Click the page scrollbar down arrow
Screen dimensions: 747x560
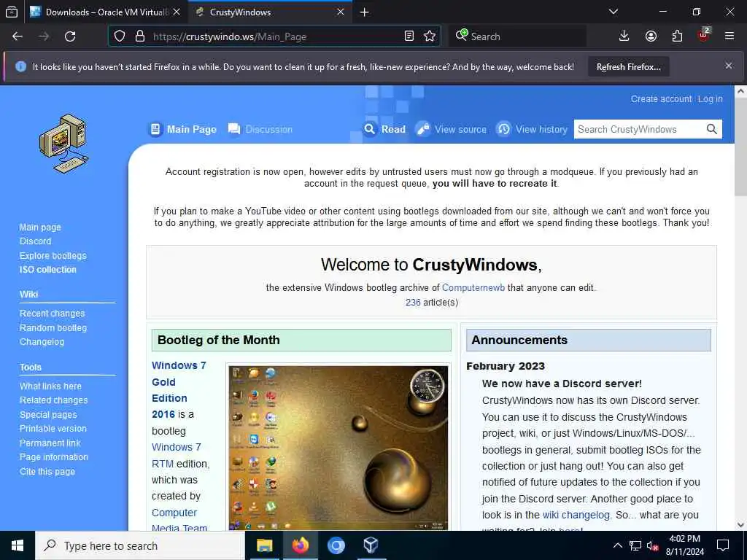pyautogui.click(x=740, y=525)
